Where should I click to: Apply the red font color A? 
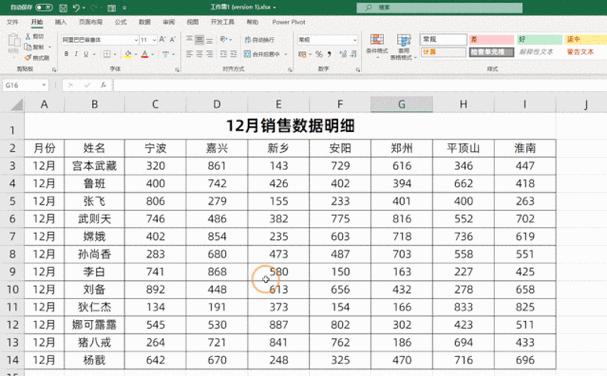coord(145,54)
